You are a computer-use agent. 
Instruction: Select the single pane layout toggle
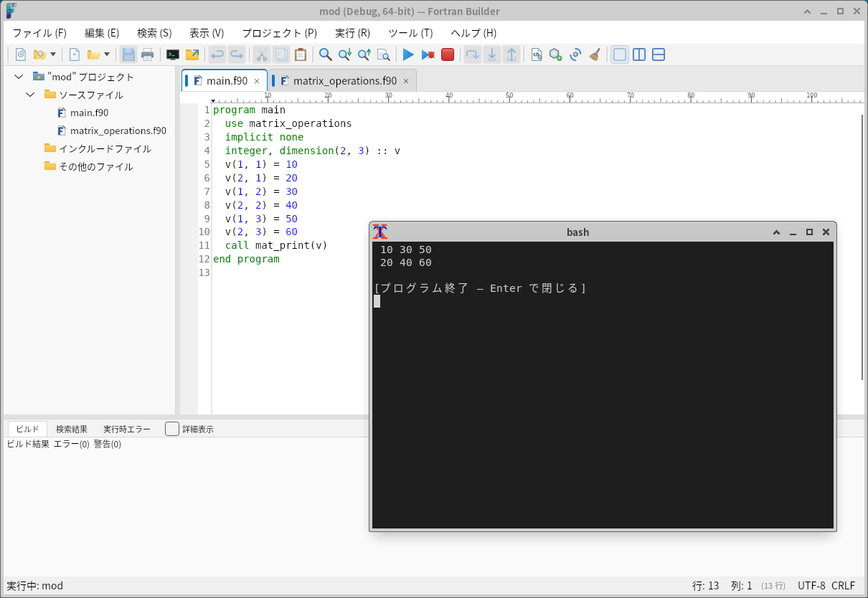620,54
